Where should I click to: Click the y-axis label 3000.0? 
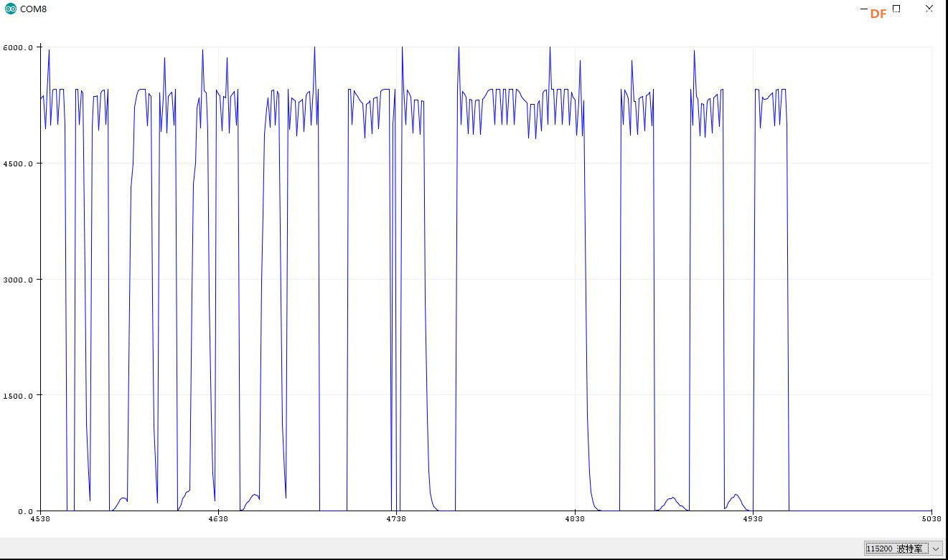click(18, 280)
